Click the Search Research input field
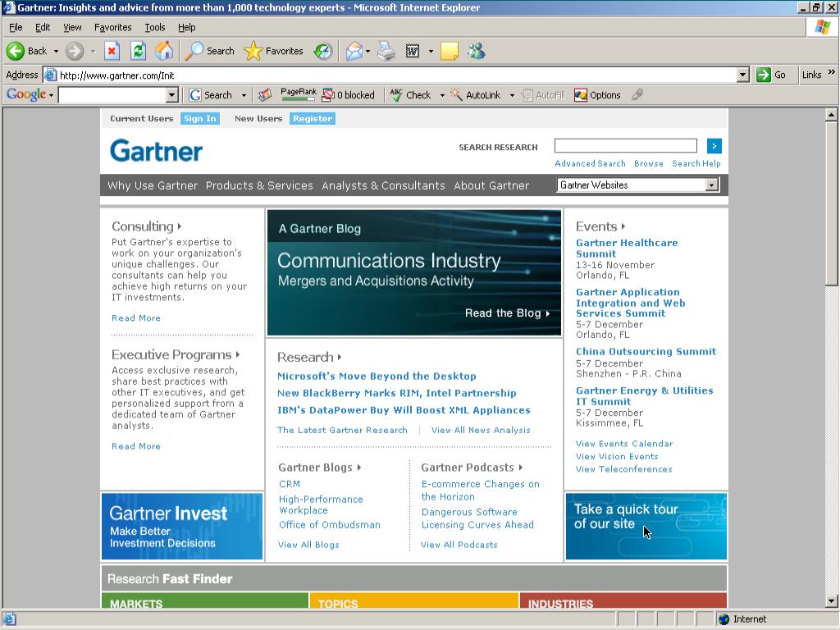840x630 pixels. 625,146
